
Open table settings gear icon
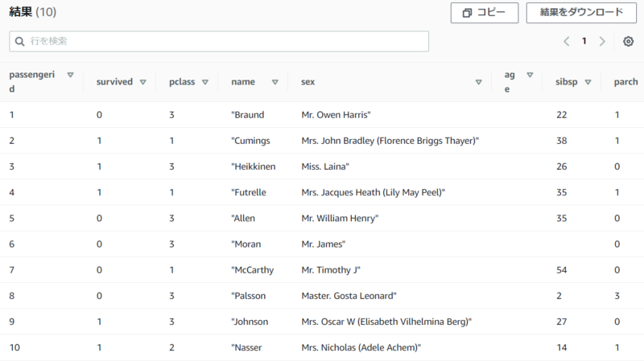(x=628, y=41)
